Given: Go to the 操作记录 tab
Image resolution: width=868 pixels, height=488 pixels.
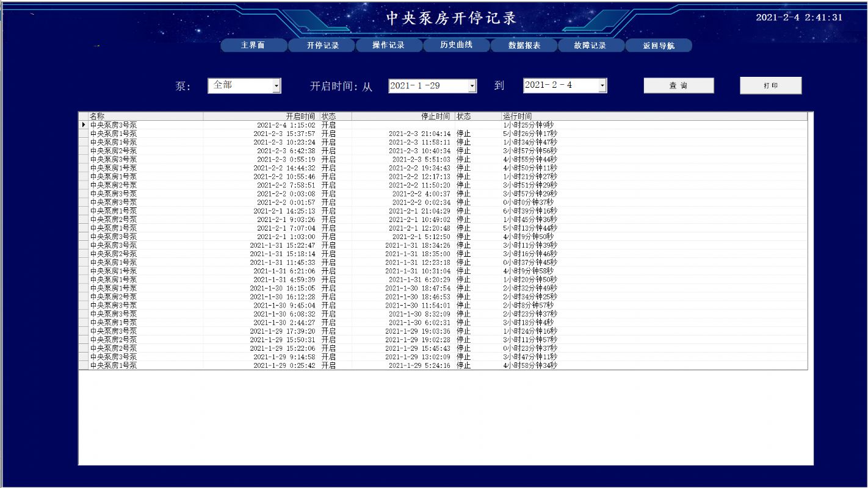Looking at the screenshot, I should 389,45.
